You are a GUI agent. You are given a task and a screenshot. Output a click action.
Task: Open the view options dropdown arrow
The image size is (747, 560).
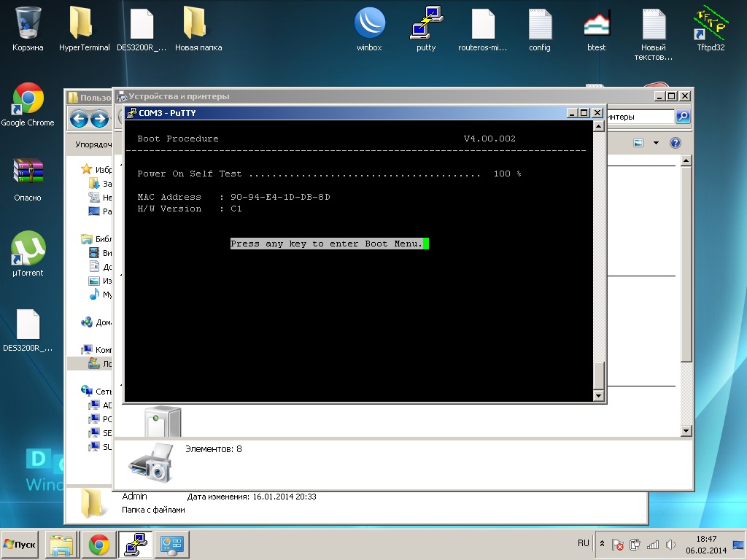pos(655,143)
